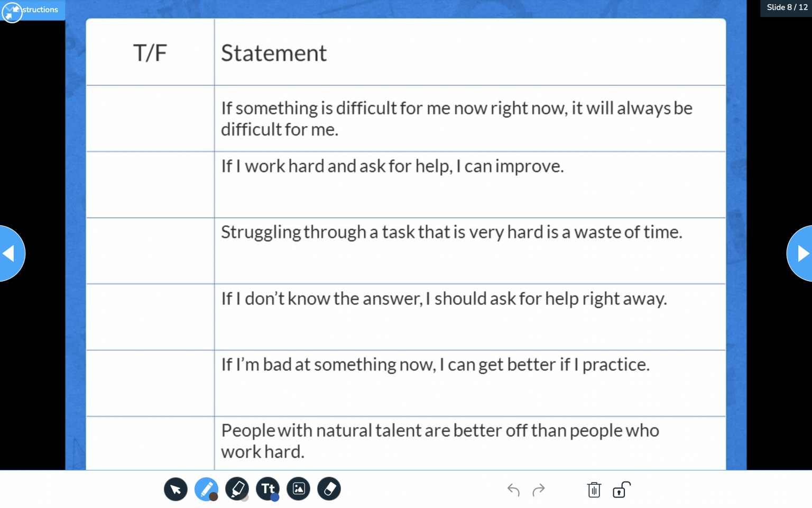Click the trash can delete icon
Image resolution: width=812 pixels, height=508 pixels.
[x=594, y=490]
